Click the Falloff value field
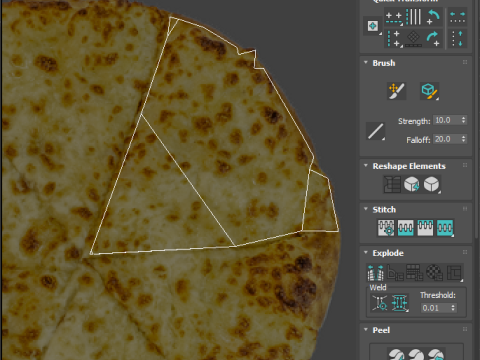 click(x=447, y=139)
